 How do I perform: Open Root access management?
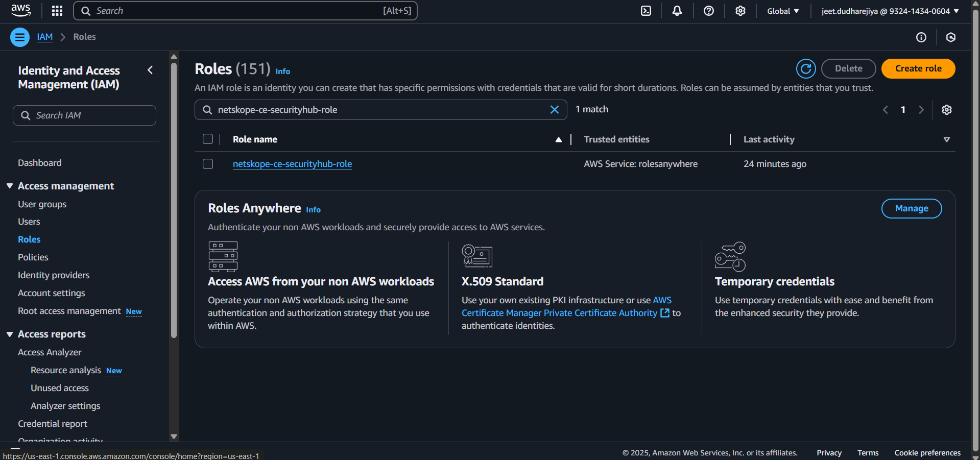(69, 311)
